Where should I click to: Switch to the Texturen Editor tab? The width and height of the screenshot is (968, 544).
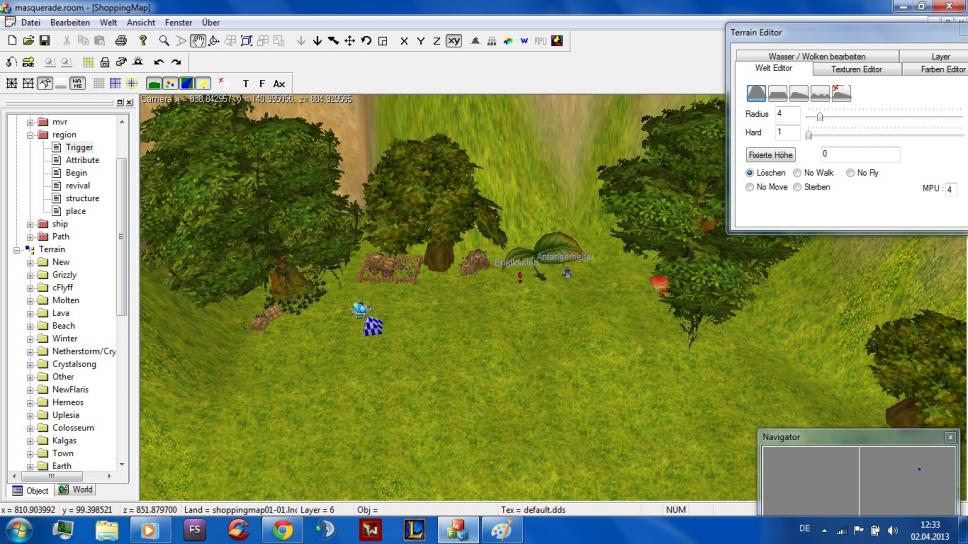pos(856,70)
